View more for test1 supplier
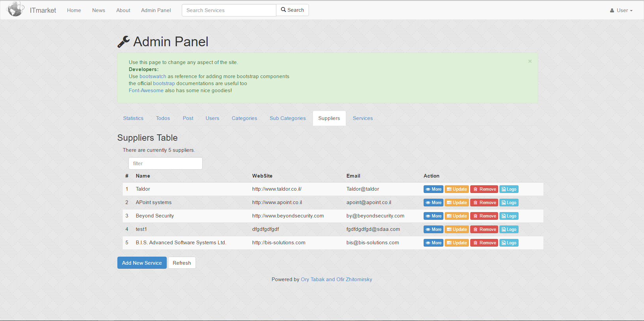 [433, 230]
